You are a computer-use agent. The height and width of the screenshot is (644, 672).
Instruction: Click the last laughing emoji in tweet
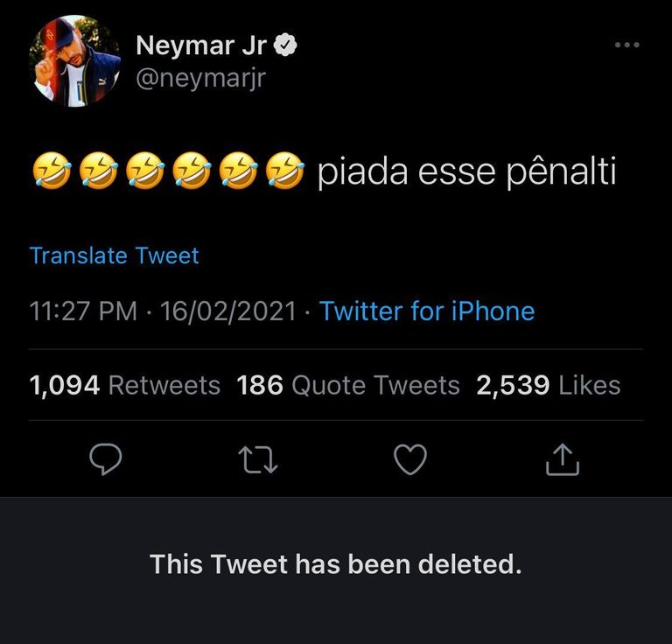[x=284, y=172]
